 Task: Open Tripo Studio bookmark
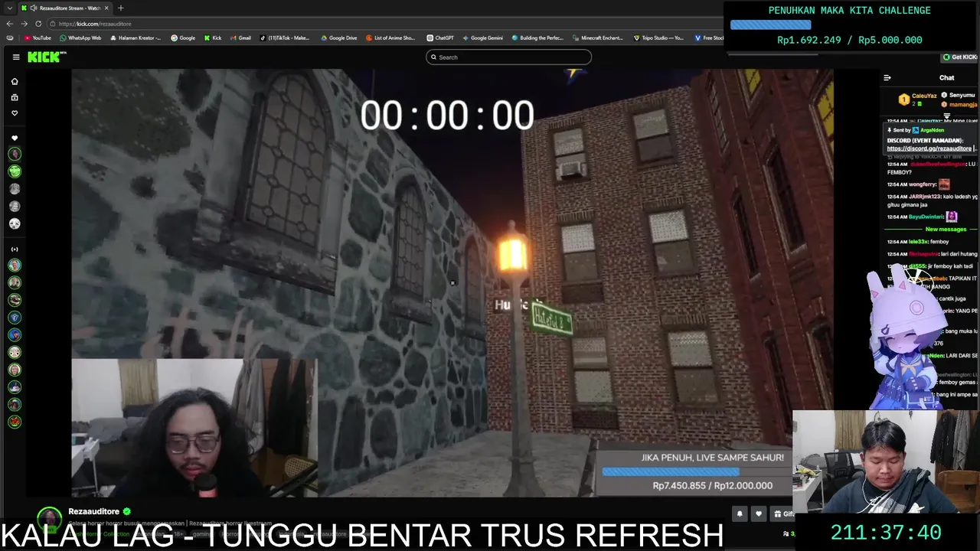(658, 37)
